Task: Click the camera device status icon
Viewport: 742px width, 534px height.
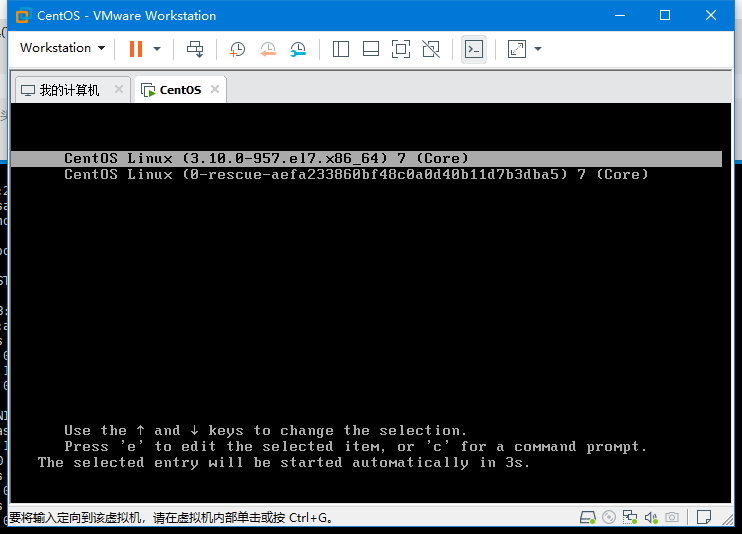Action: pos(672,517)
